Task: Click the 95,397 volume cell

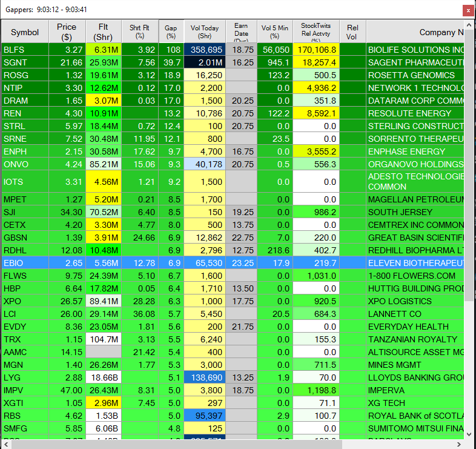Action: [205, 416]
